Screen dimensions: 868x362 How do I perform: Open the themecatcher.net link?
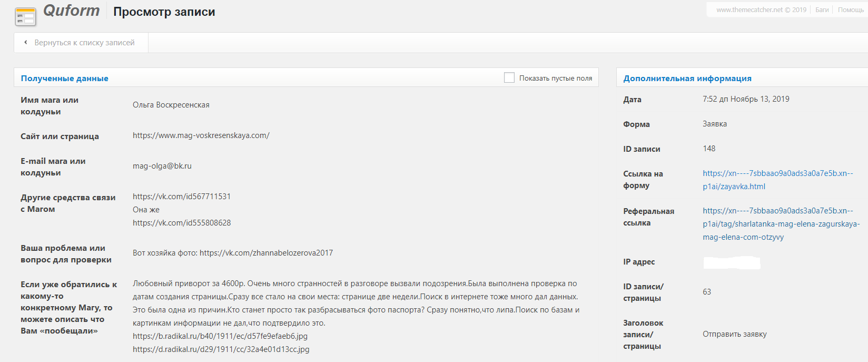coord(761,9)
